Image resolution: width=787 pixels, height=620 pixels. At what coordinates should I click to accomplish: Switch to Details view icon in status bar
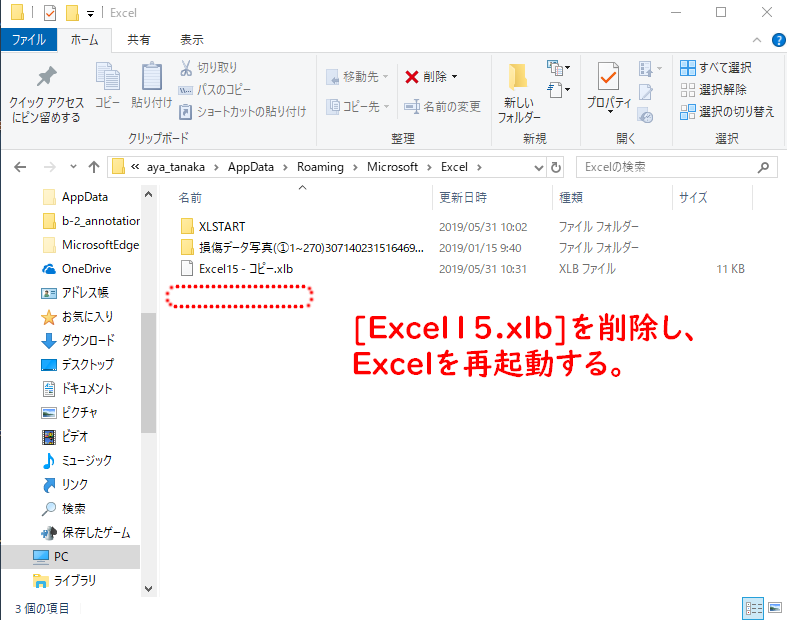point(753,608)
